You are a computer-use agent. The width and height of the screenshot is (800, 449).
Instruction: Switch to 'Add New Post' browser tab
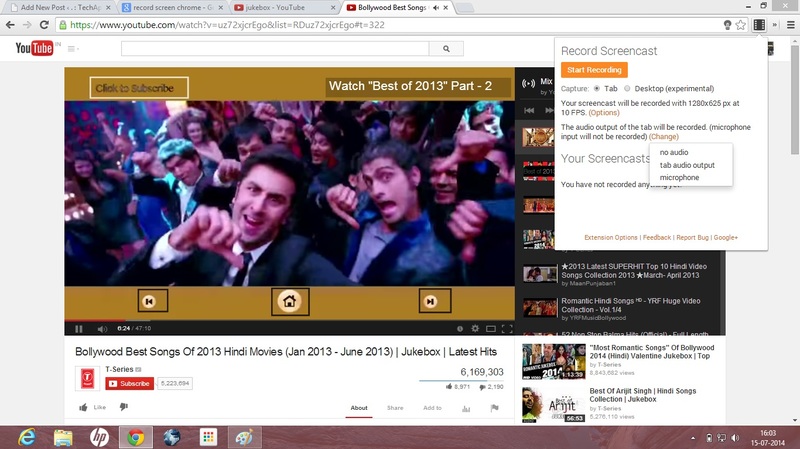click(x=60, y=7)
